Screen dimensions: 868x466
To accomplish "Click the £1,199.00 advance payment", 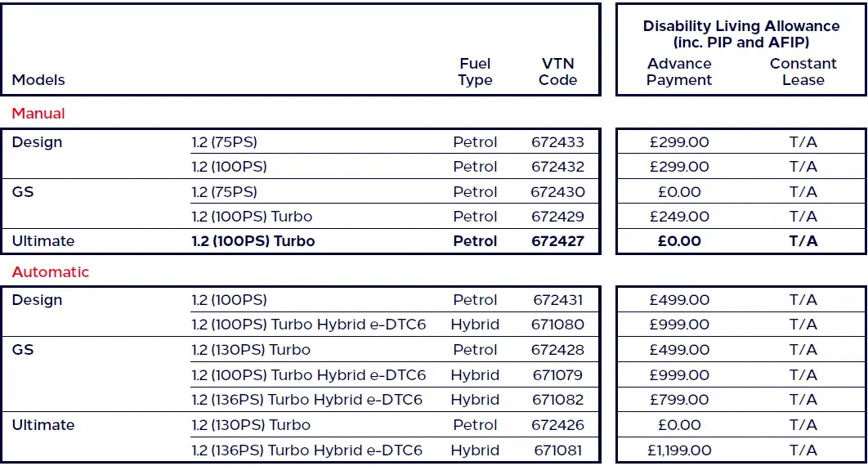I will [679, 450].
